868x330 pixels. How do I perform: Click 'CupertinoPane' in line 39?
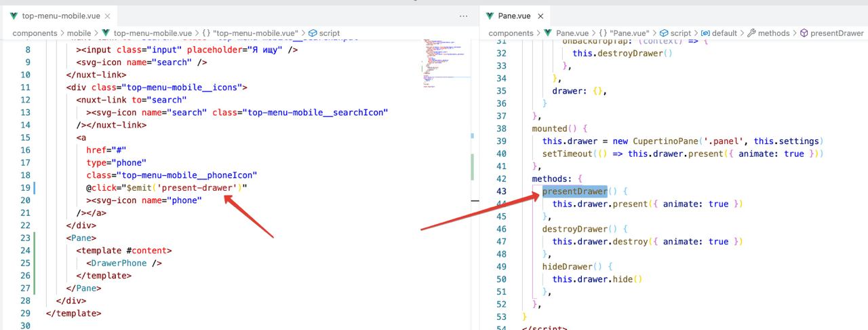coord(666,141)
